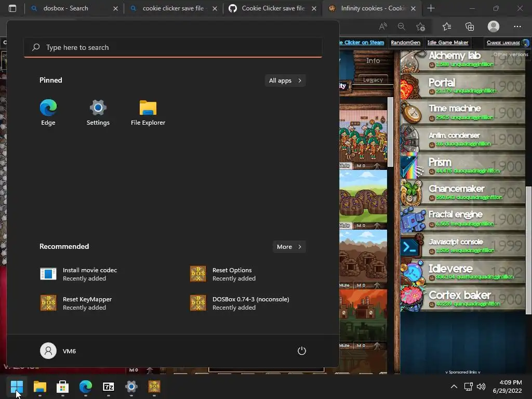Close the dosbox - Search tab

[115, 8]
